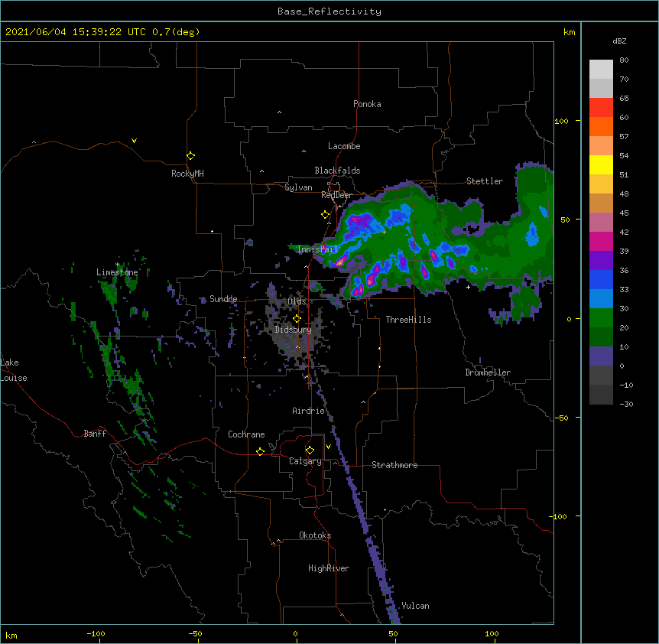Image resolution: width=659 pixels, height=644 pixels.
Task: Select the -100 tick on the bottom axis
Action: [96, 633]
